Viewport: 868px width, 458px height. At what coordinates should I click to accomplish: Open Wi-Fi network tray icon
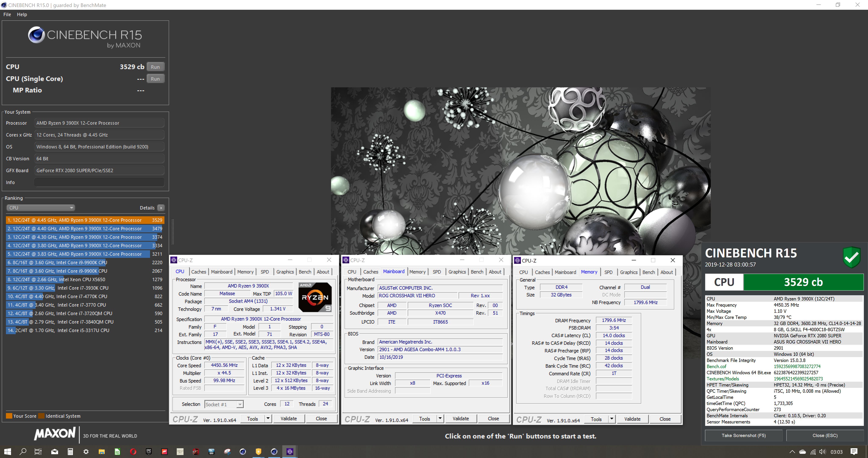(813, 452)
